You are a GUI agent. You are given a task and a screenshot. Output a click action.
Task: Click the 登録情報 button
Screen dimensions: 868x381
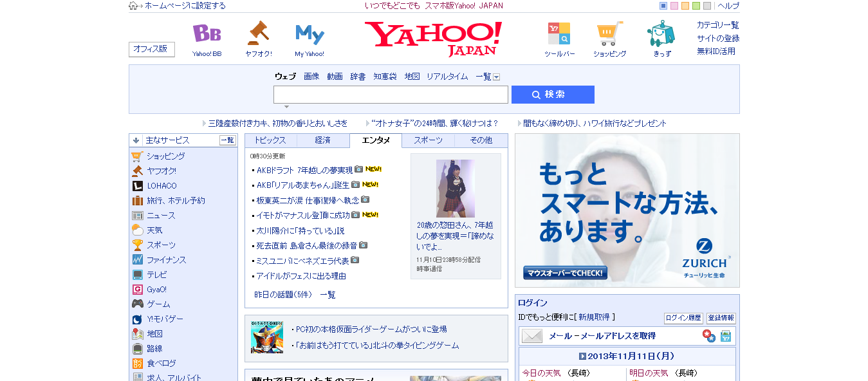(721, 318)
